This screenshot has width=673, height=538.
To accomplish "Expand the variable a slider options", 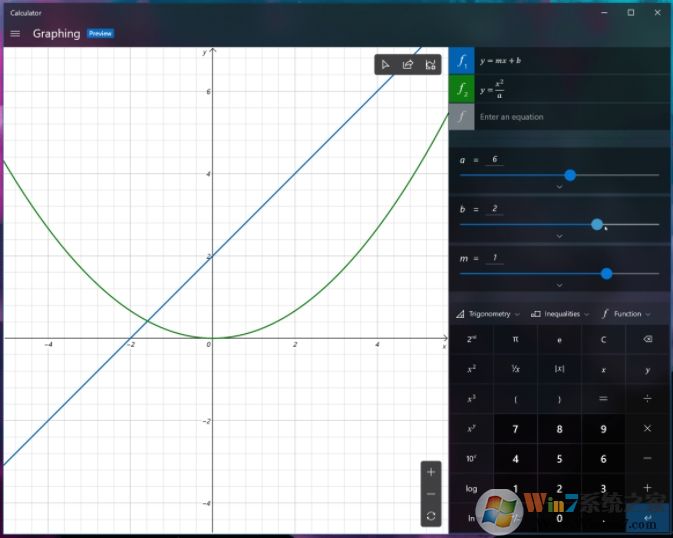I will pyautogui.click(x=559, y=187).
